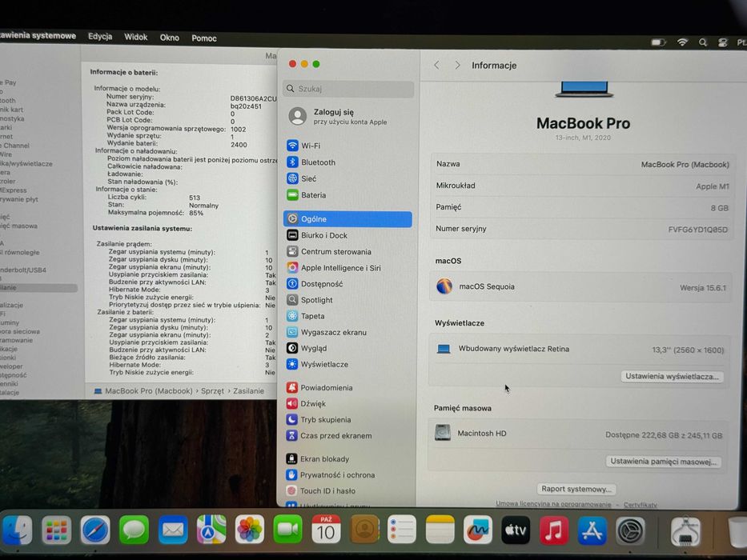
Task: Open Photos from the Dock
Action: pos(249,530)
